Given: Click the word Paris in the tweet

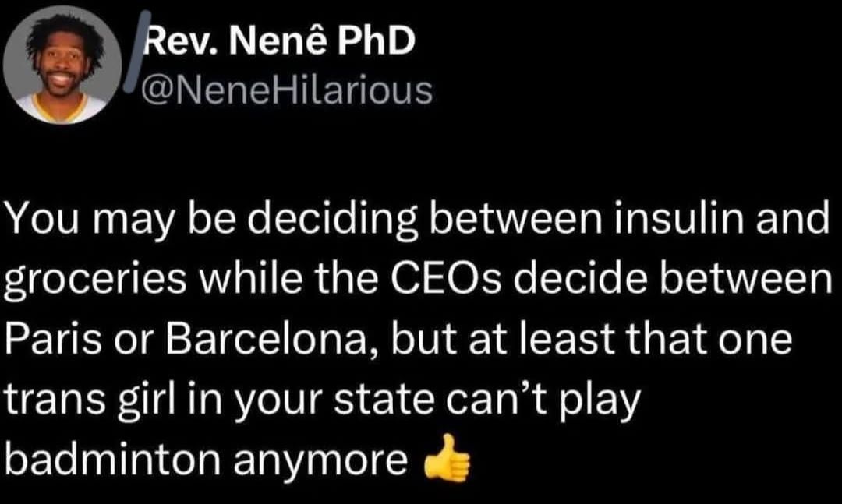Looking at the screenshot, I should tap(53, 339).
